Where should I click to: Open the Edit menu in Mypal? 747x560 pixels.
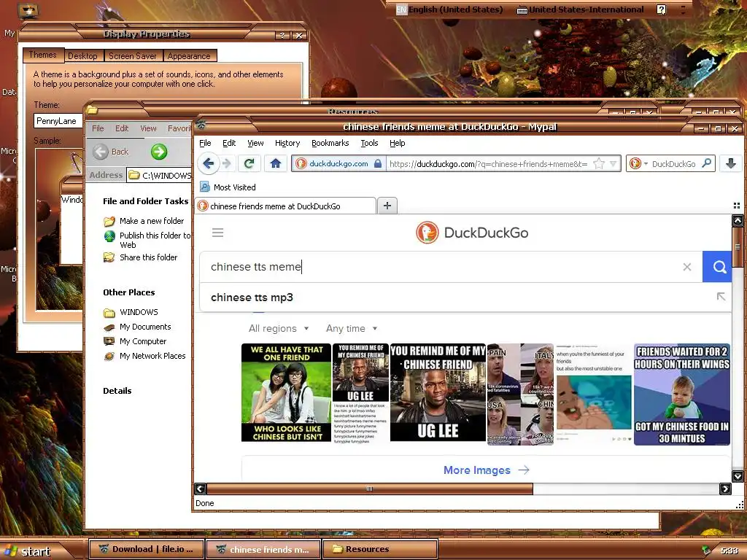(x=229, y=143)
